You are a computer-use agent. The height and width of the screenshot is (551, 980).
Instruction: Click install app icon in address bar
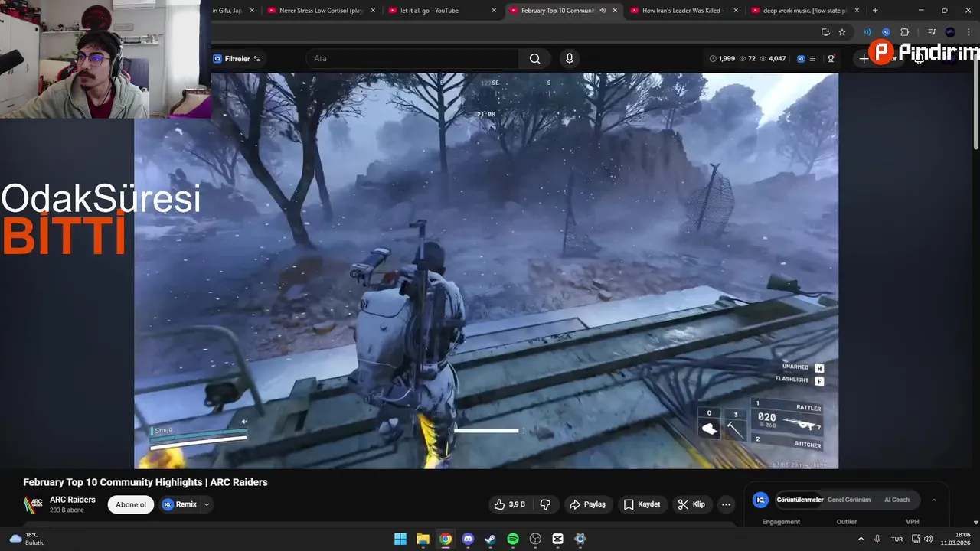point(825,32)
